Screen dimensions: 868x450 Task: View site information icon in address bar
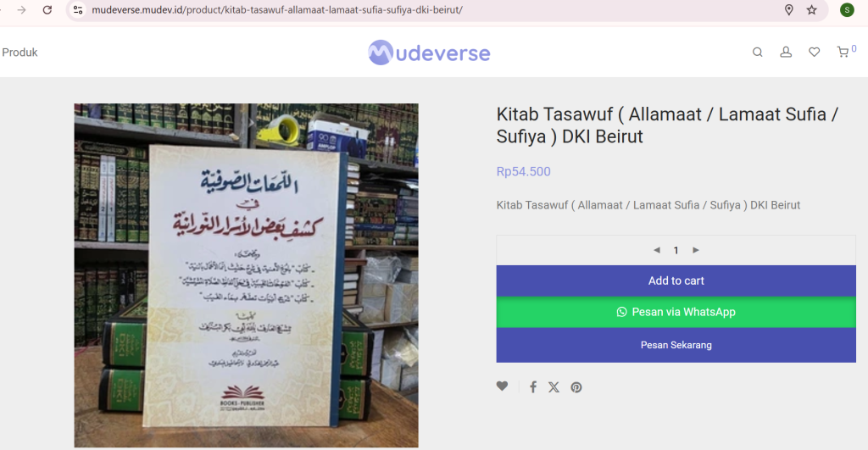point(78,10)
